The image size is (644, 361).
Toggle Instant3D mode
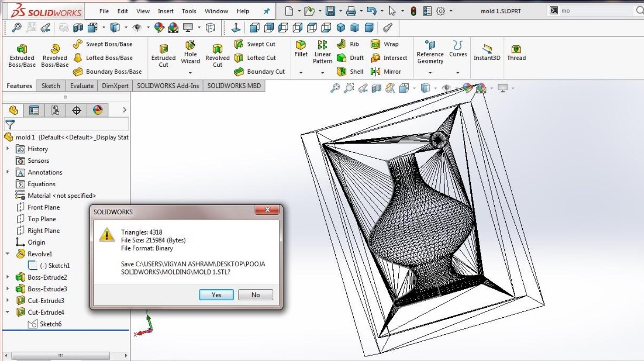(x=487, y=52)
